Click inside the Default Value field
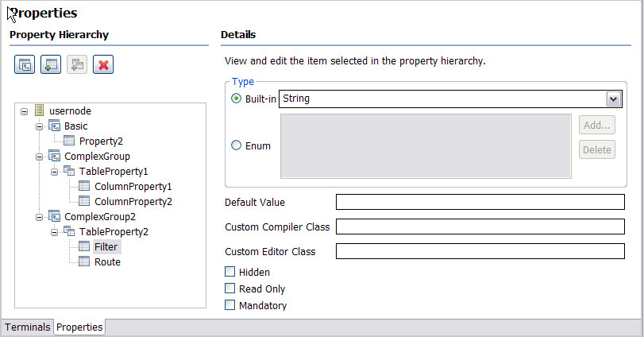Viewport: 644px width, 337px height. click(480, 202)
